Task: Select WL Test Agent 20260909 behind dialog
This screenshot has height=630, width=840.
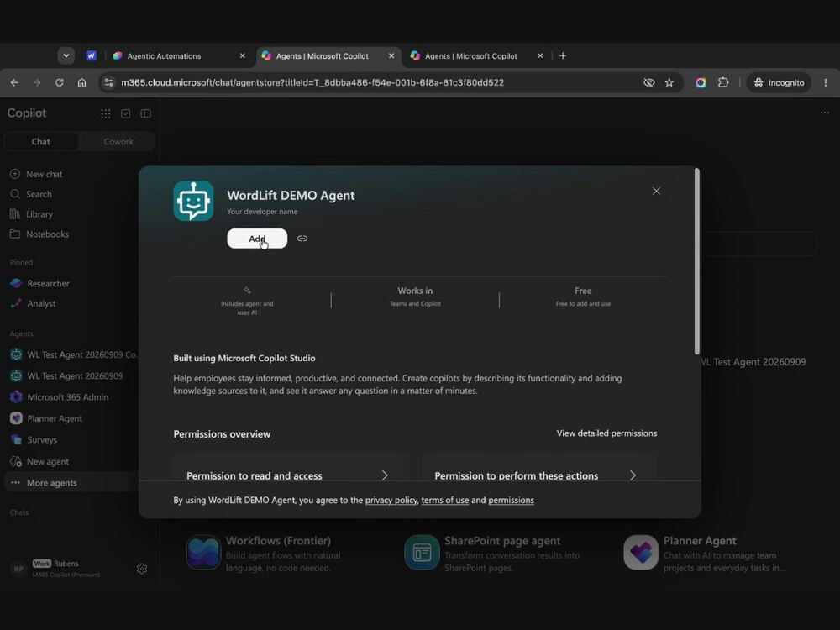Action: pyautogui.click(x=753, y=362)
